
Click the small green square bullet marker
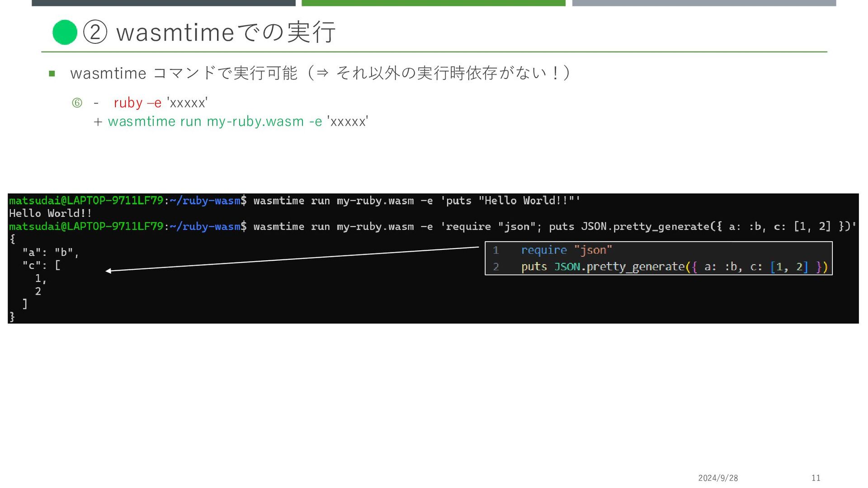(52, 74)
